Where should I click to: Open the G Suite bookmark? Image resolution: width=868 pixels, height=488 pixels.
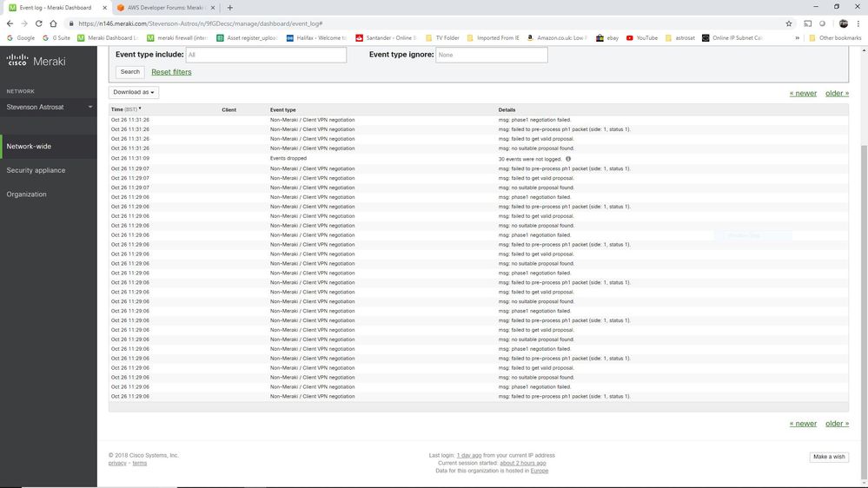point(56,38)
